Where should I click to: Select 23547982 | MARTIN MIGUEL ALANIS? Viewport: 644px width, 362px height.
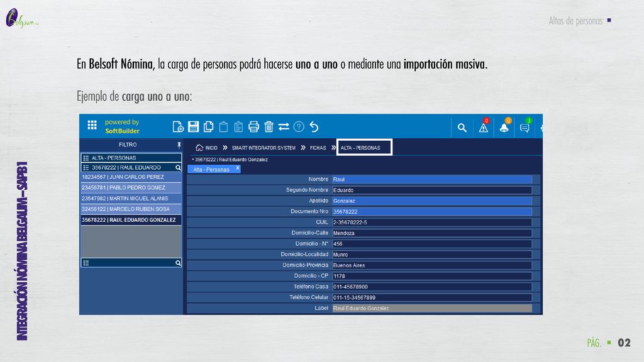(131, 198)
